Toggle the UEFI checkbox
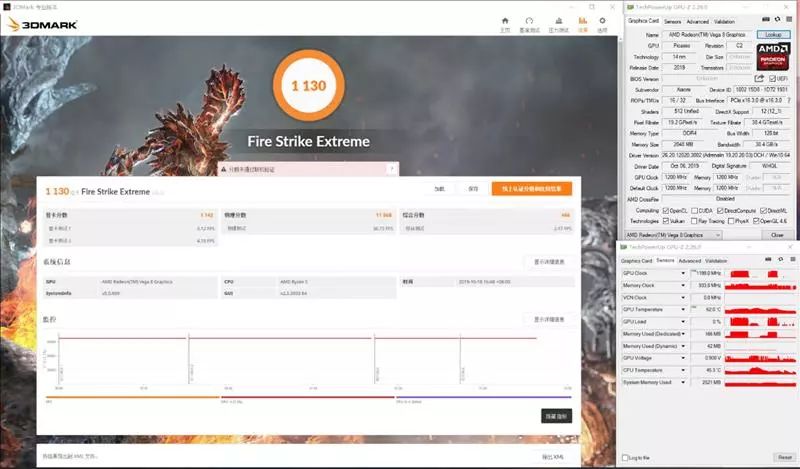The width and height of the screenshot is (800, 469). 772,79
